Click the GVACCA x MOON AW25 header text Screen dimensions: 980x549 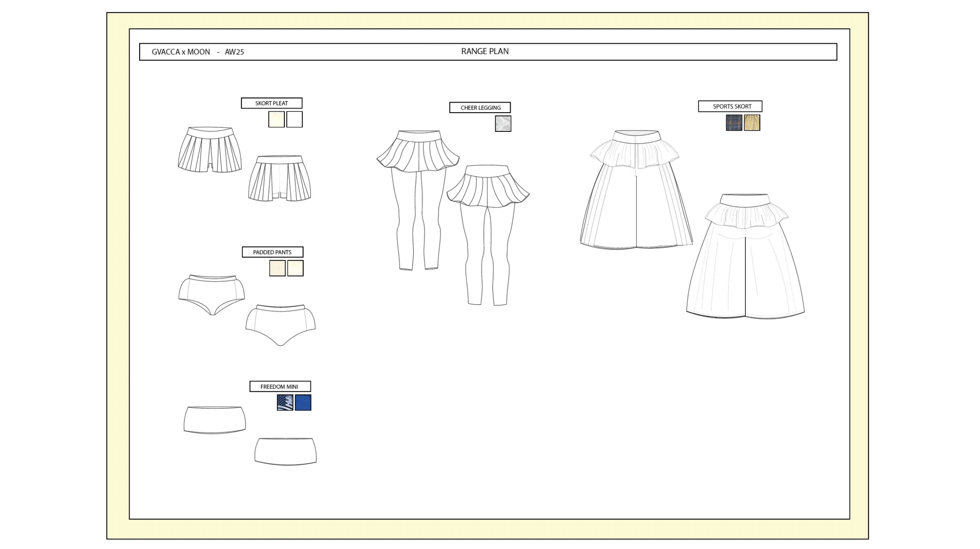click(198, 52)
